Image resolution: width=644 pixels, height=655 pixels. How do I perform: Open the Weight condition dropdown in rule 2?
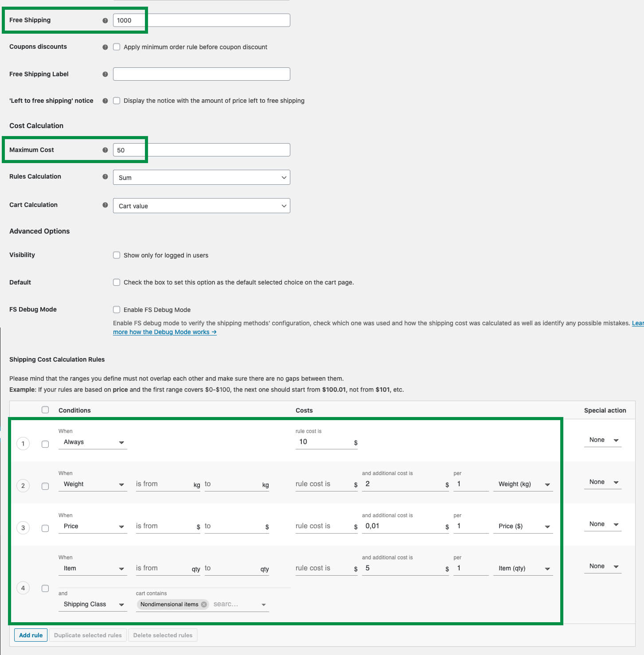click(93, 484)
